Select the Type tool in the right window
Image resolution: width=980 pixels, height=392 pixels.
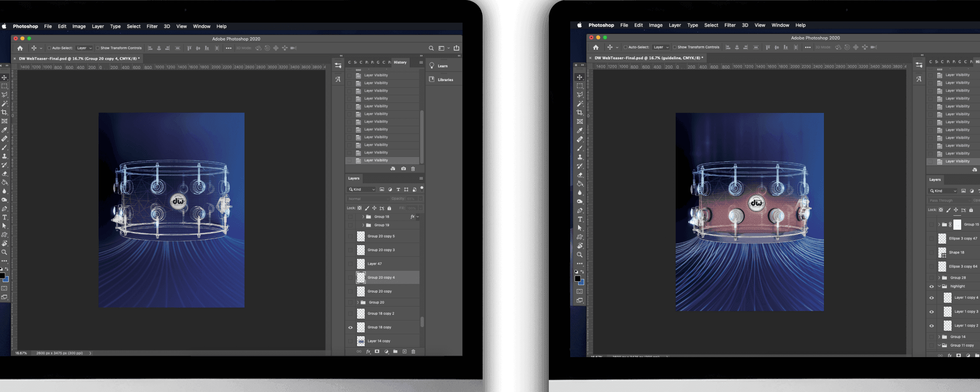580,219
